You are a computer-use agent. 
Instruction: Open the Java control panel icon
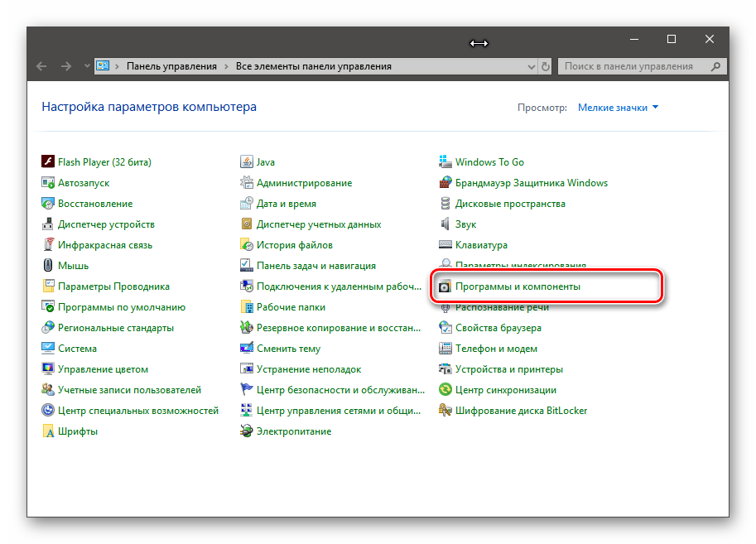point(246,162)
